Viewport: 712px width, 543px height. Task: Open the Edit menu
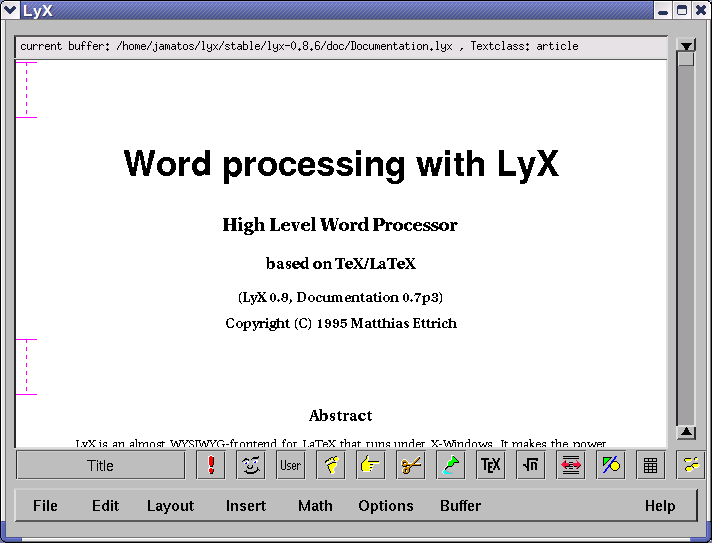point(105,505)
